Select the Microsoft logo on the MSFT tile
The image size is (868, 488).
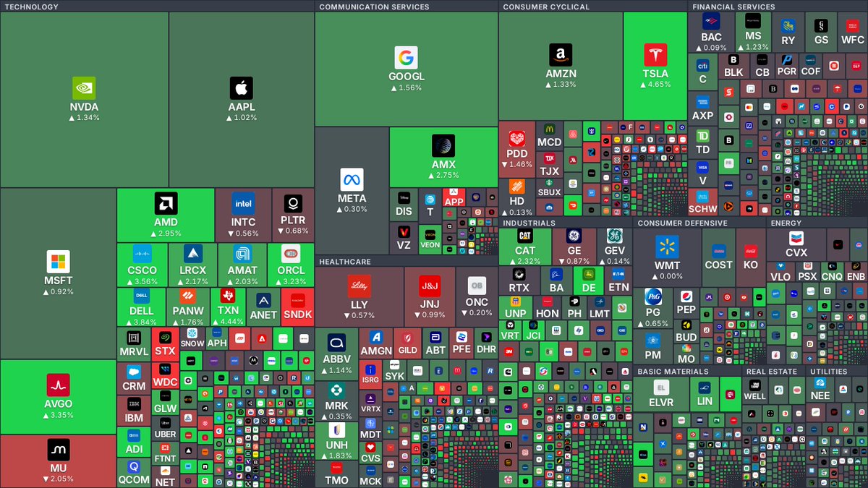tap(58, 262)
